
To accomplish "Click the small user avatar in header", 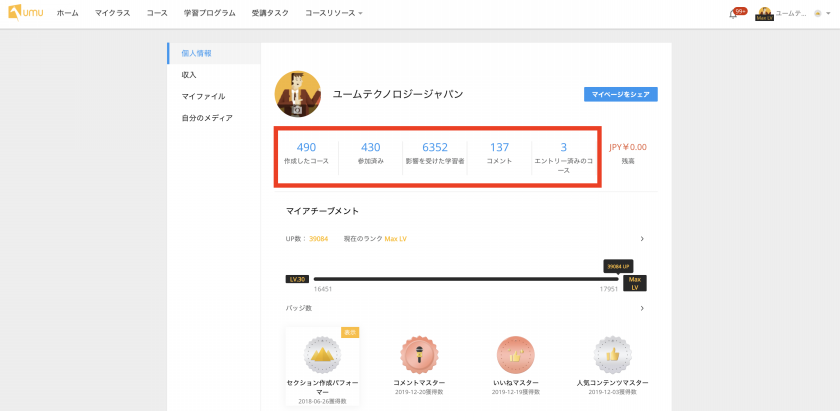I will 764,13.
